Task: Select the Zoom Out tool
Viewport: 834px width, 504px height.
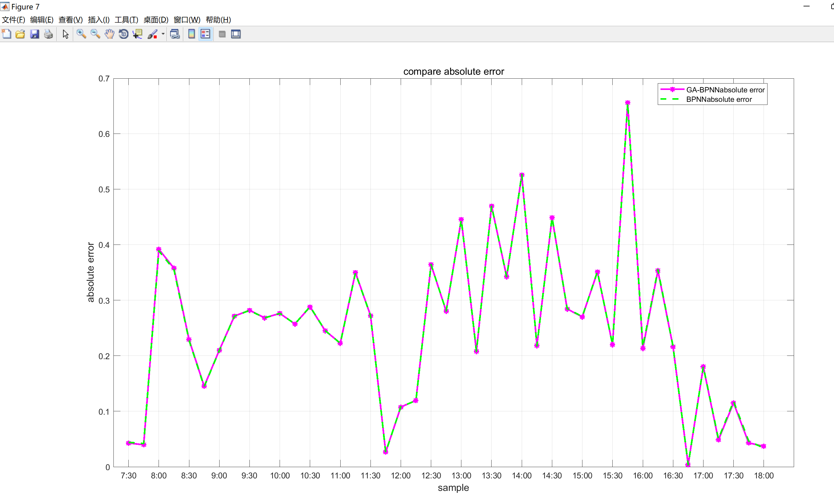Action: tap(95, 34)
